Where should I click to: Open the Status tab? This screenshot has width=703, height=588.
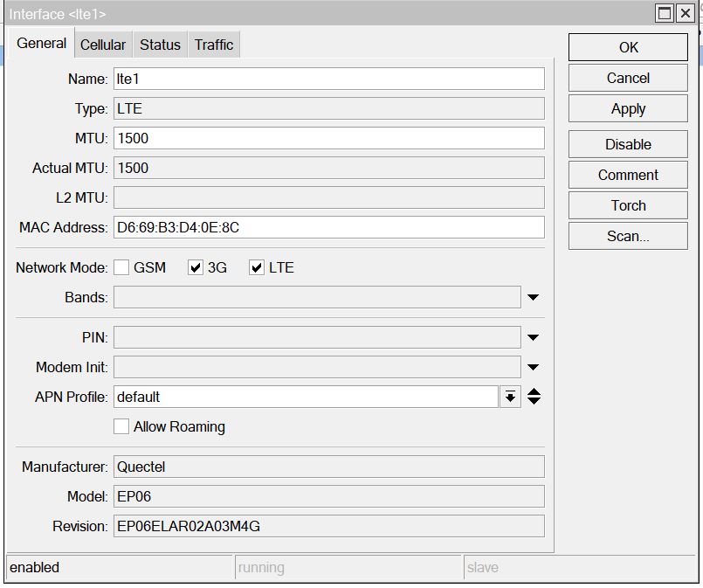(160, 45)
